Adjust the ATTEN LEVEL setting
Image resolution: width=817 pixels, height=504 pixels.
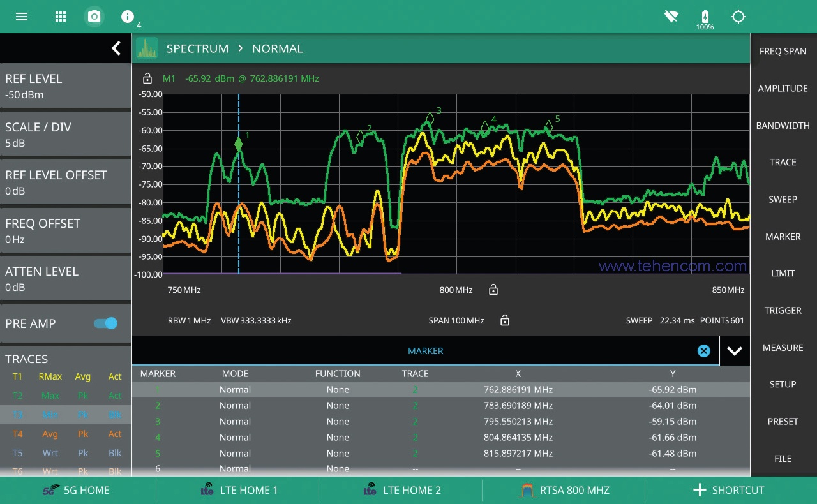click(66, 279)
